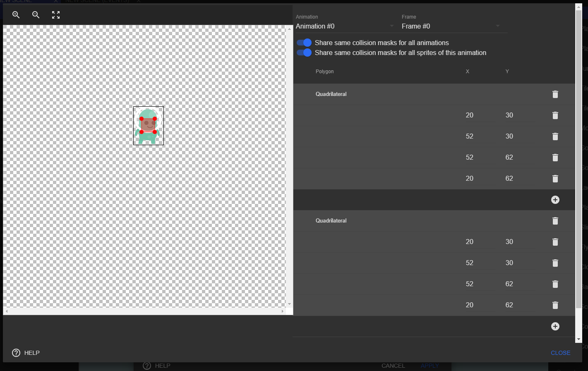Add a point to the second polygon
The width and height of the screenshot is (588, 371).
pos(555,326)
